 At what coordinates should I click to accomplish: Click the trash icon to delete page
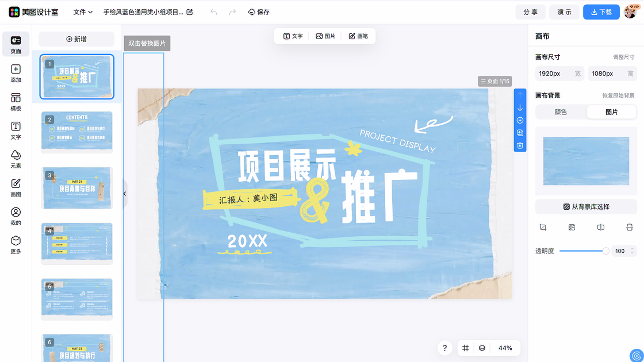(520, 145)
